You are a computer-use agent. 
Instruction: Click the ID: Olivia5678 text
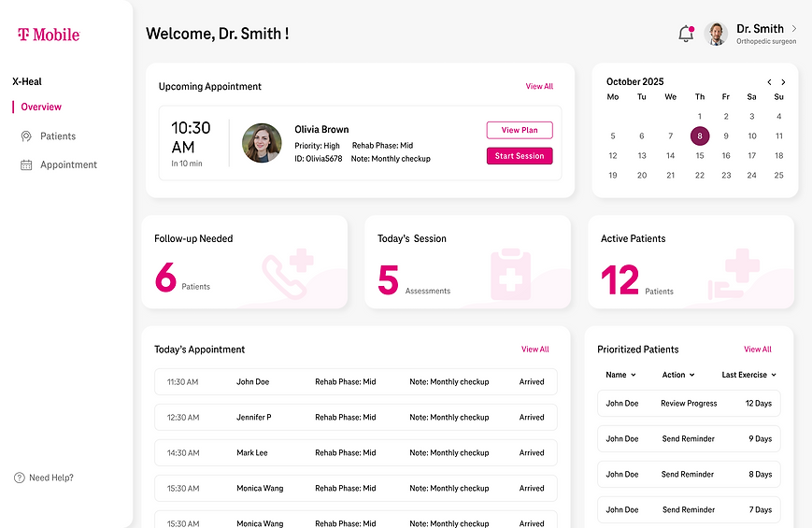pyautogui.click(x=319, y=159)
